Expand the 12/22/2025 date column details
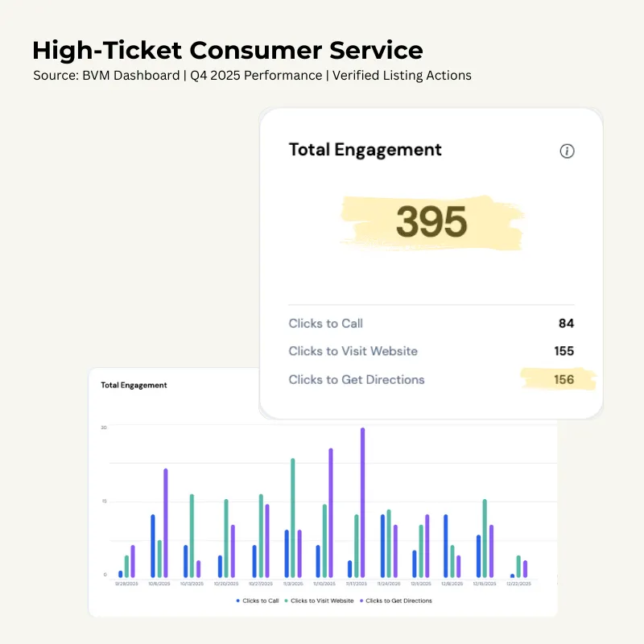644x644 pixels. pyautogui.click(x=518, y=583)
